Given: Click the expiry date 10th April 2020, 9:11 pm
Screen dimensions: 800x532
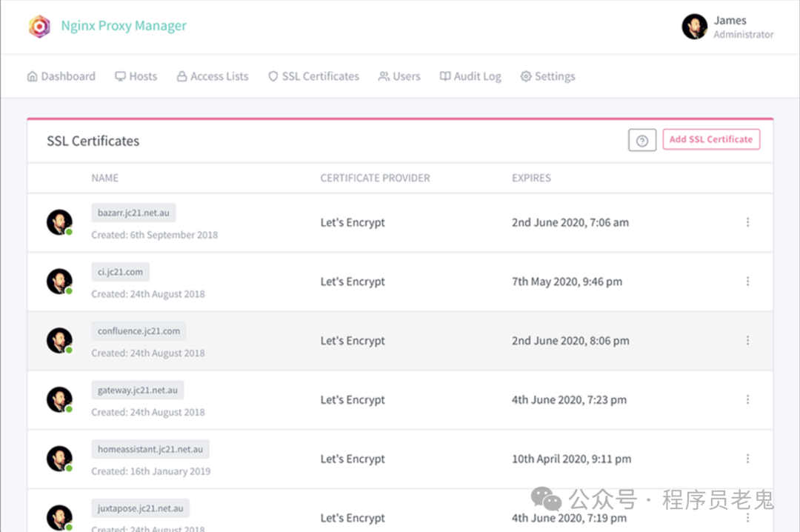Looking at the screenshot, I should [x=571, y=459].
